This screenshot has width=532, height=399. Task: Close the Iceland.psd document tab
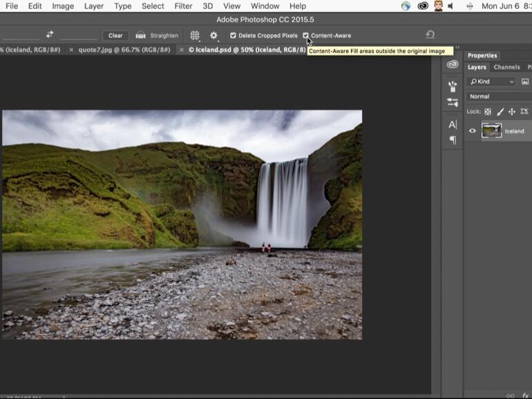click(x=182, y=50)
